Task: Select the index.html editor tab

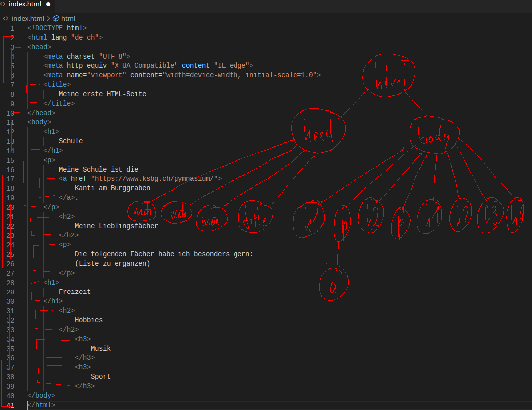Action: coord(25,4)
